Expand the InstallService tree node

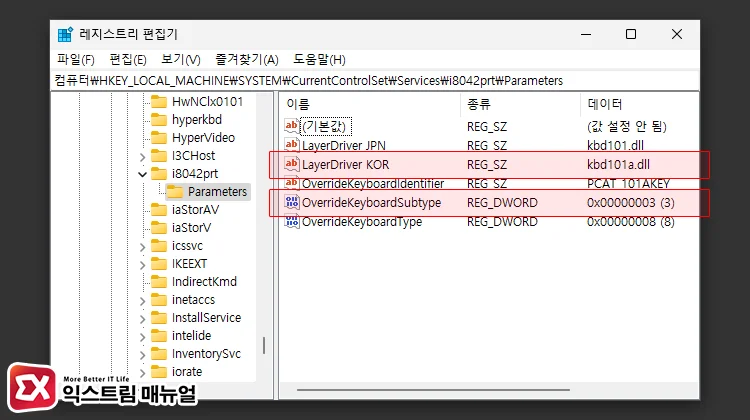tap(142, 318)
